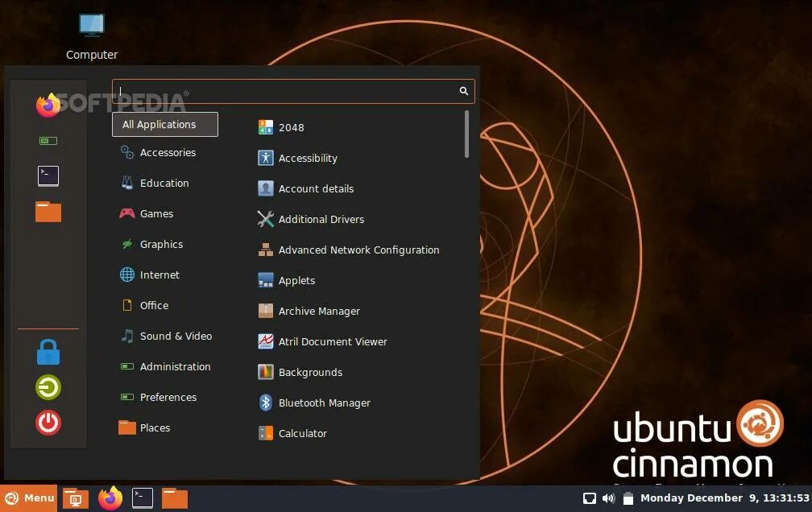This screenshot has width=812, height=512.
Task: Click the green Log Out icon
Action: 48,387
